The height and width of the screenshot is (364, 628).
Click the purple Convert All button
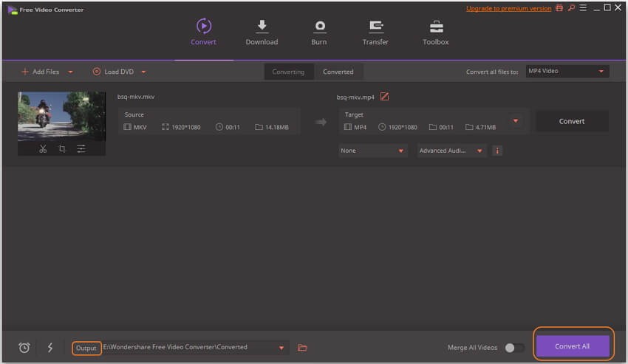(x=573, y=346)
